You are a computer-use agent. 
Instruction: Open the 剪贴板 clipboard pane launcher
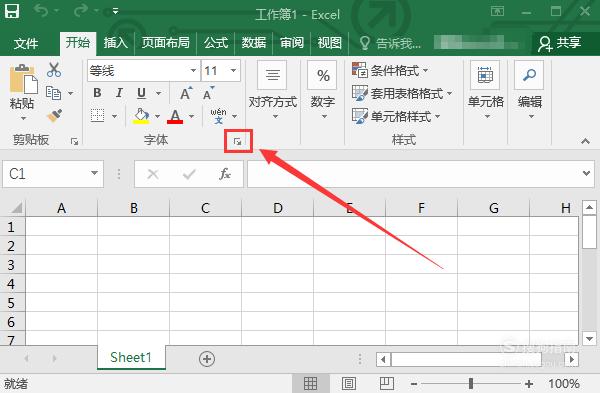point(75,142)
